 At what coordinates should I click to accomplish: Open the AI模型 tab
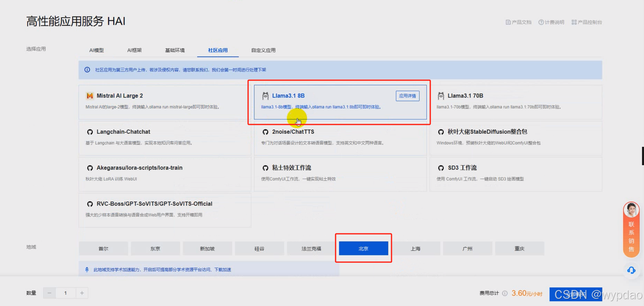[x=96, y=50]
